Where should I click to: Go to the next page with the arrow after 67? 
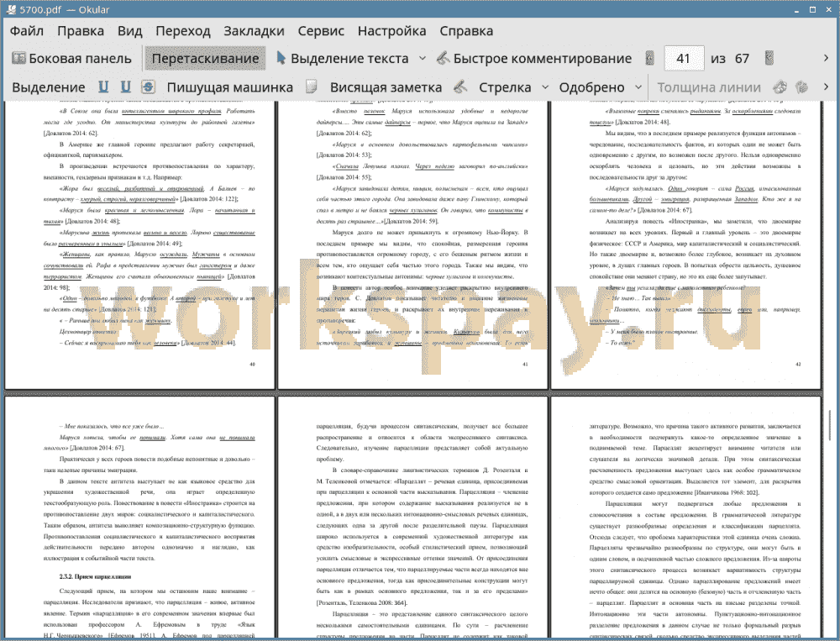point(769,59)
